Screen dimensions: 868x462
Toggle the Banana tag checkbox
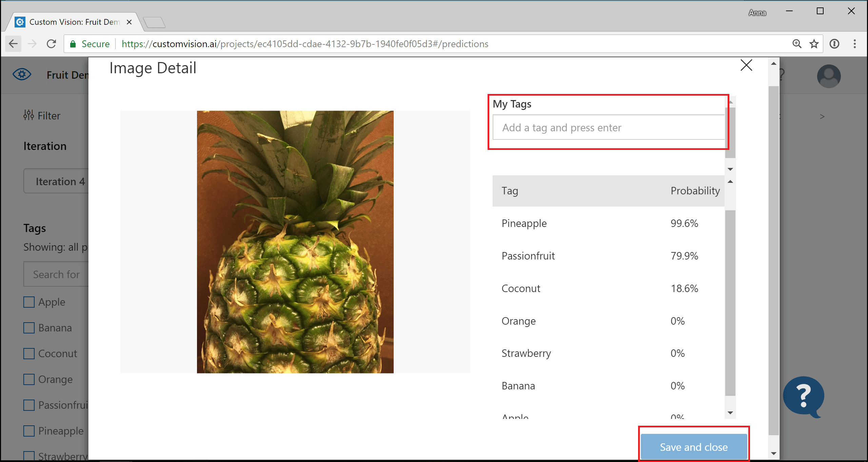pos(29,328)
